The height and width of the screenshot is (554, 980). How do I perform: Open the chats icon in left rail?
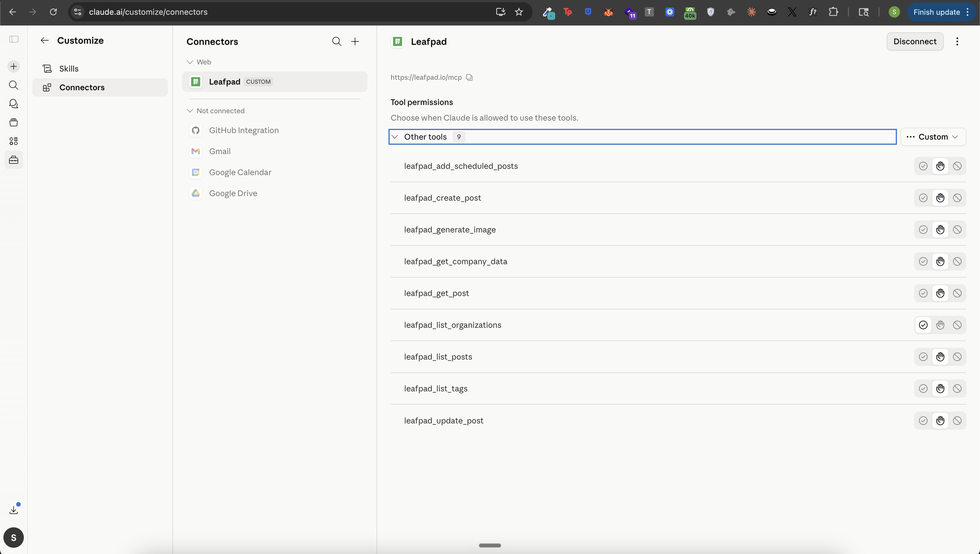14,104
